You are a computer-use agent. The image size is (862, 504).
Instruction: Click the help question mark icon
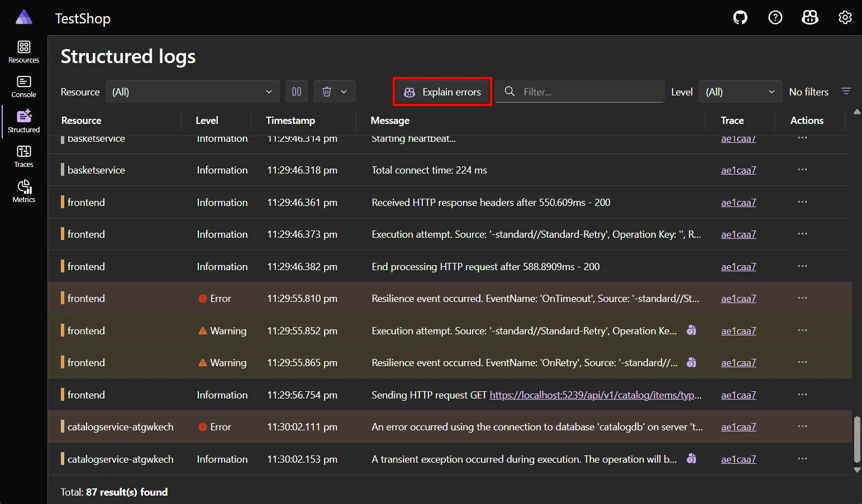tap(775, 17)
